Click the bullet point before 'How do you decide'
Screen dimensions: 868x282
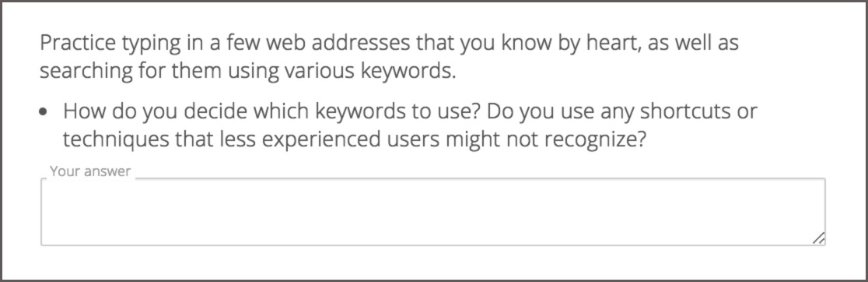44,112
